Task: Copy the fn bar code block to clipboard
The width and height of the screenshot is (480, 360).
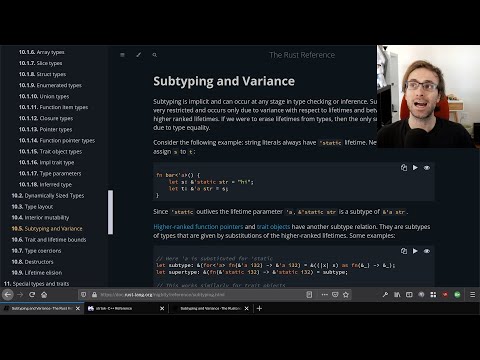Action: 404,168
